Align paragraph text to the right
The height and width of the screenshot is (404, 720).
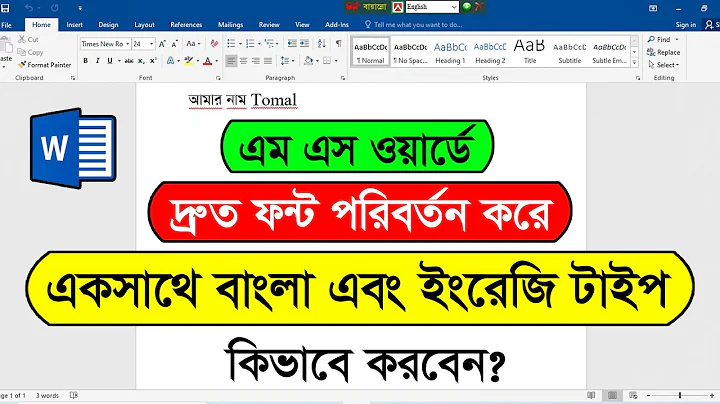point(256,61)
